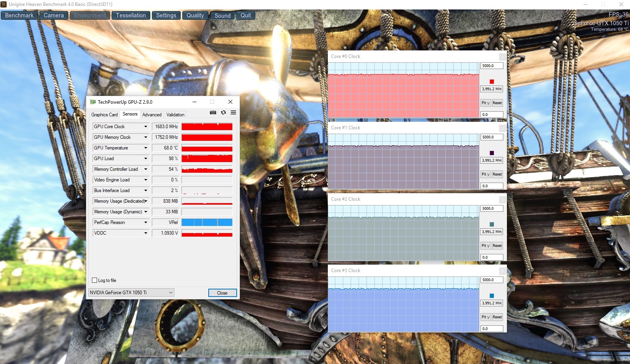The image size is (630, 364).
Task: Click the red color swatch on Core #0
Action: [x=492, y=82]
